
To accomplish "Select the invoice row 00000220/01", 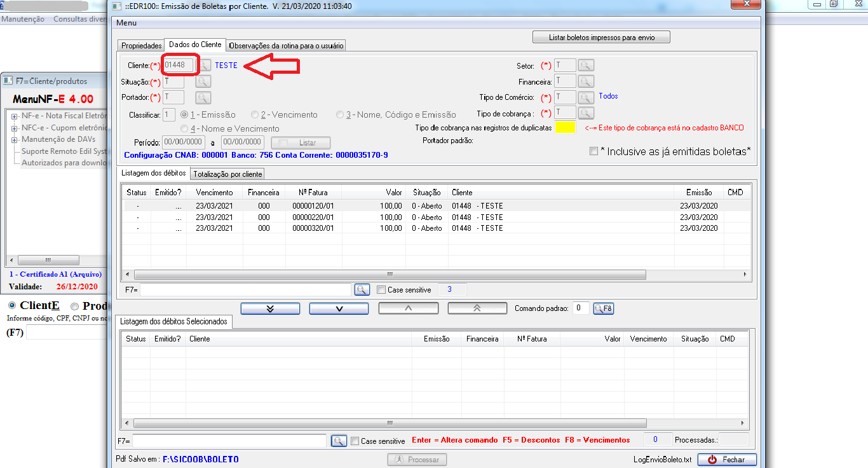I will 313,217.
